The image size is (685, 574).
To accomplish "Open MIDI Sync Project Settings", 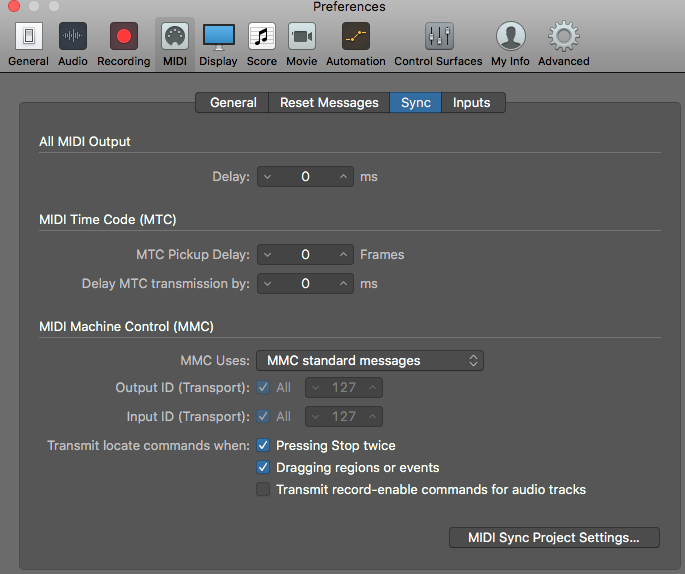I will (x=554, y=538).
